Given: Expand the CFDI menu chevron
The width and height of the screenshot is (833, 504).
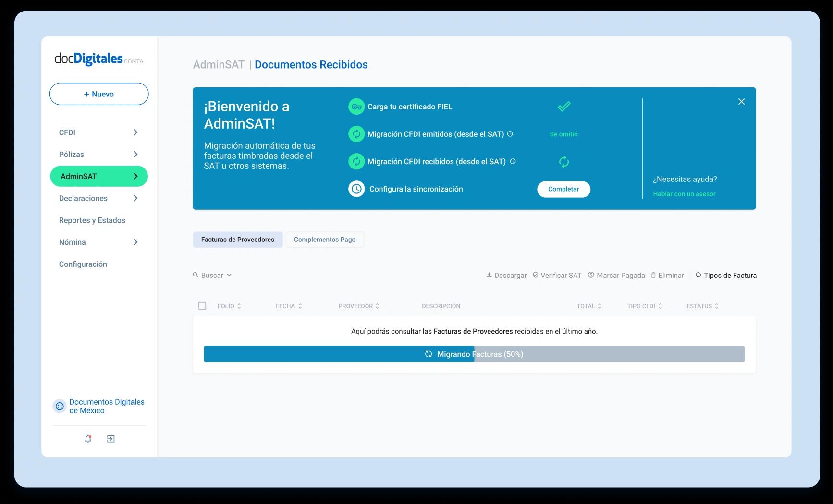Looking at the screenshot, I should [x=135, y=132].
